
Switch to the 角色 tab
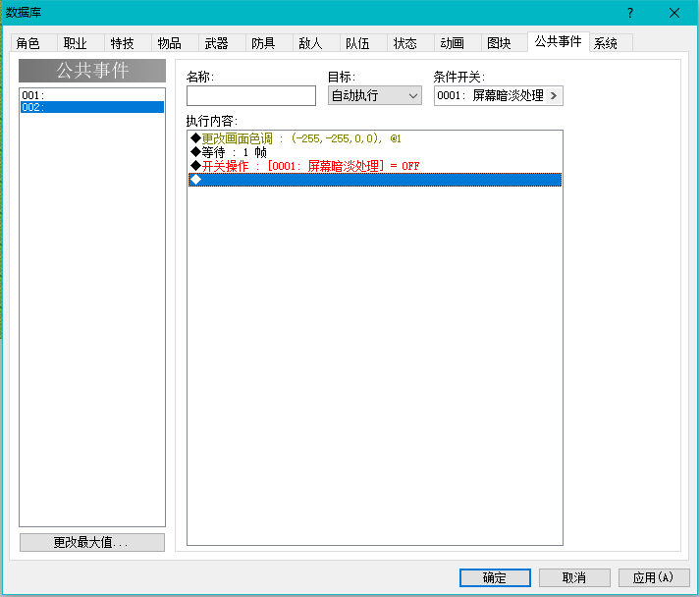tap(34, 43)
